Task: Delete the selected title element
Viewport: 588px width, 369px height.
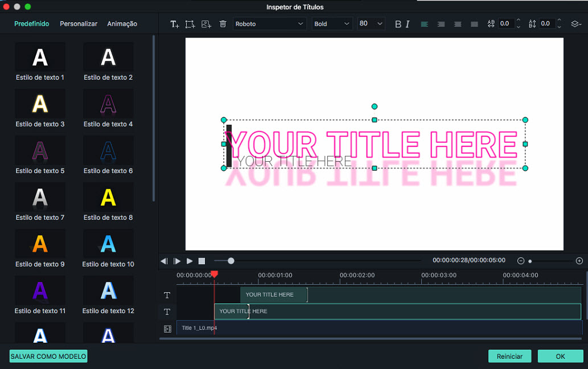Action: [x=223, y=24]
